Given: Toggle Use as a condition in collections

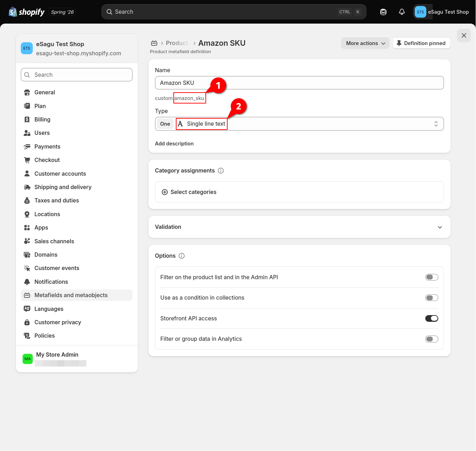Looking at the screenshot, I should [432, 298].
